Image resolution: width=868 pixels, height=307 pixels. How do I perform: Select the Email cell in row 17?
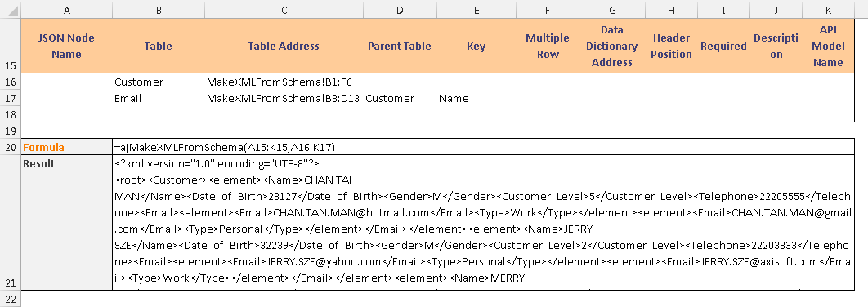(x=158, y=99)
